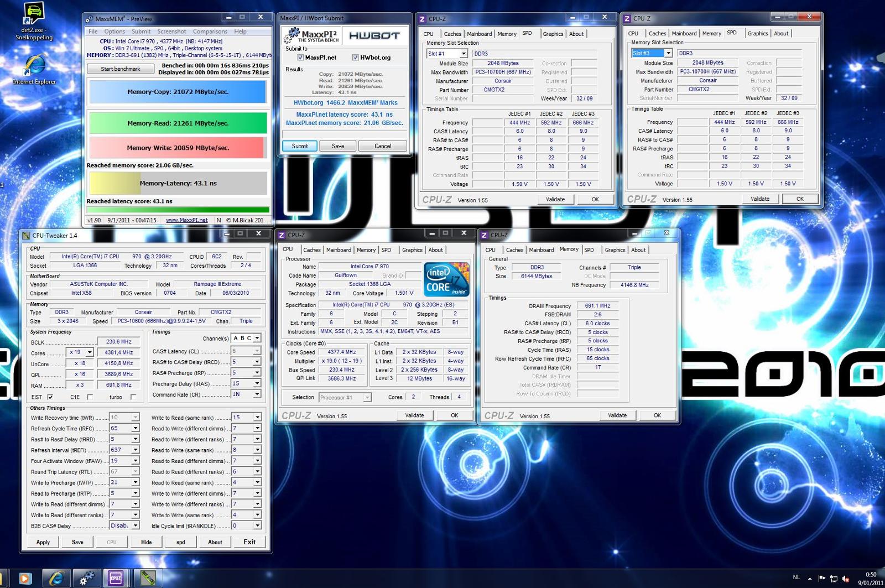The height and width of the screenshot is (588, 885).
Task: Click the HWBOT logo in submit window
Action: click(x=374, y=35)
